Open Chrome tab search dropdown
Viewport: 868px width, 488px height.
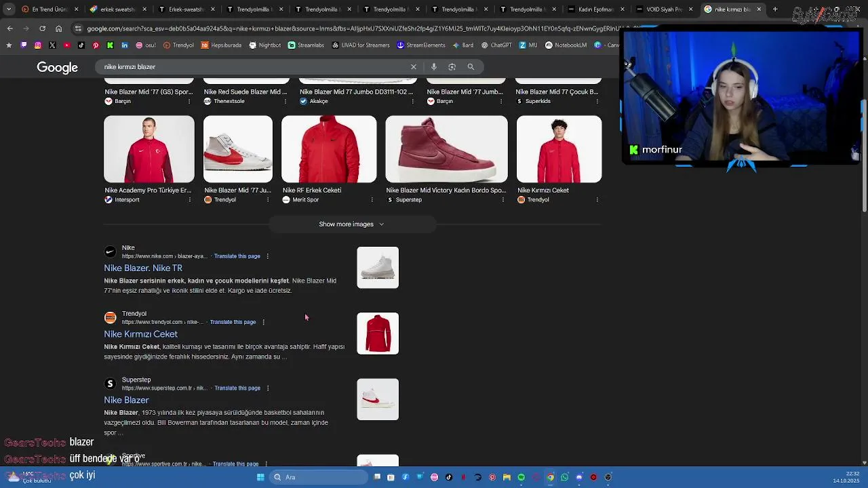pos(9,9)
